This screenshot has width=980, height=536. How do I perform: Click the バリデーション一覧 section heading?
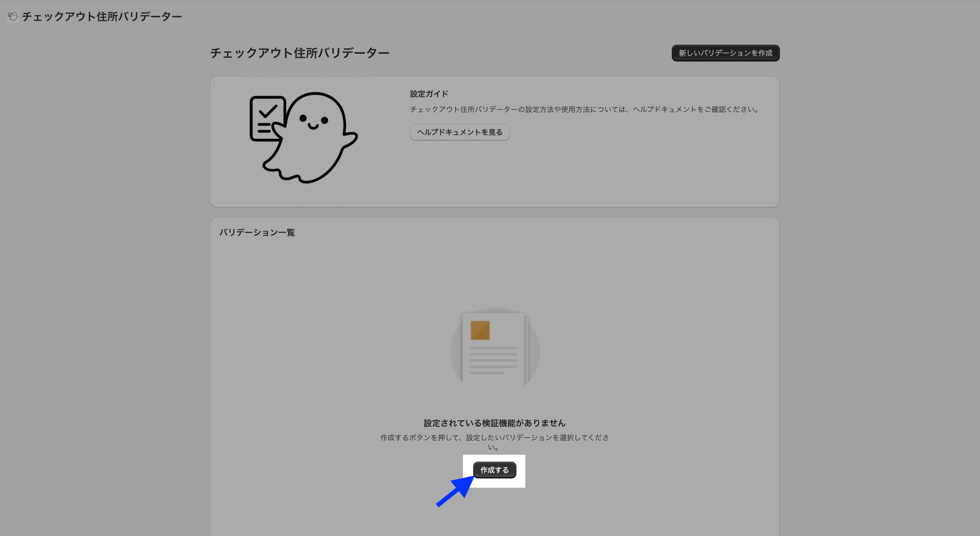[x=257, y=232]
